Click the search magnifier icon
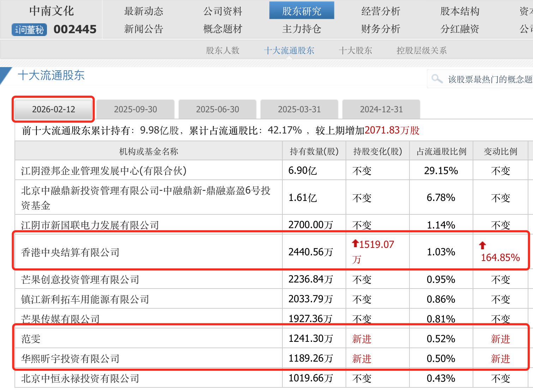Viewport: 533px width, 392px height. 437,78
